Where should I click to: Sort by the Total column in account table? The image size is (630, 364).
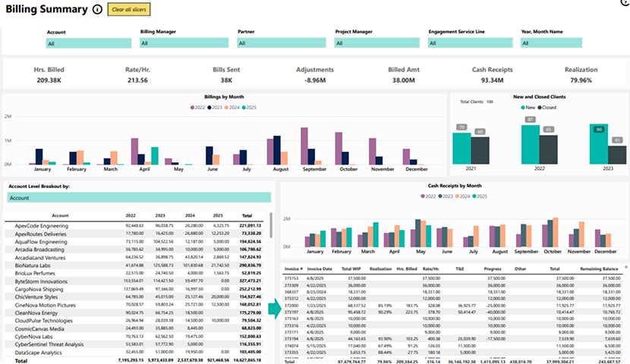pos(247,215)
